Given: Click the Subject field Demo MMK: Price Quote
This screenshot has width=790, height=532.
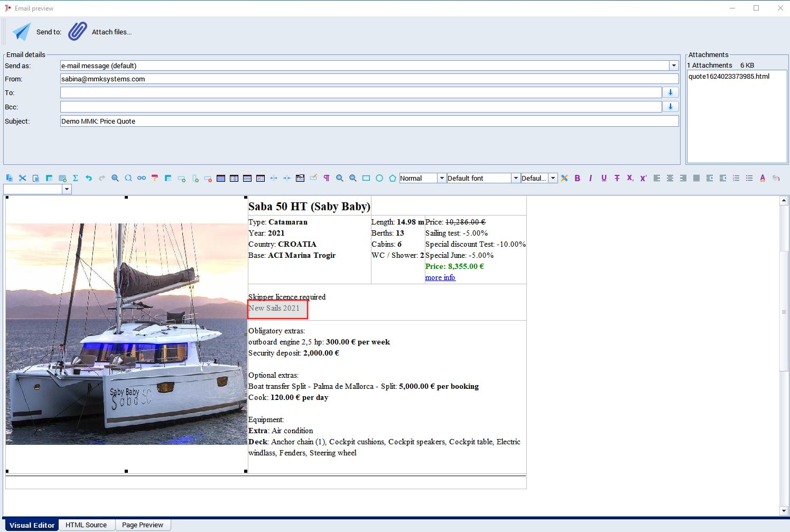Looking at the screenshot, I should coord(369,121).
